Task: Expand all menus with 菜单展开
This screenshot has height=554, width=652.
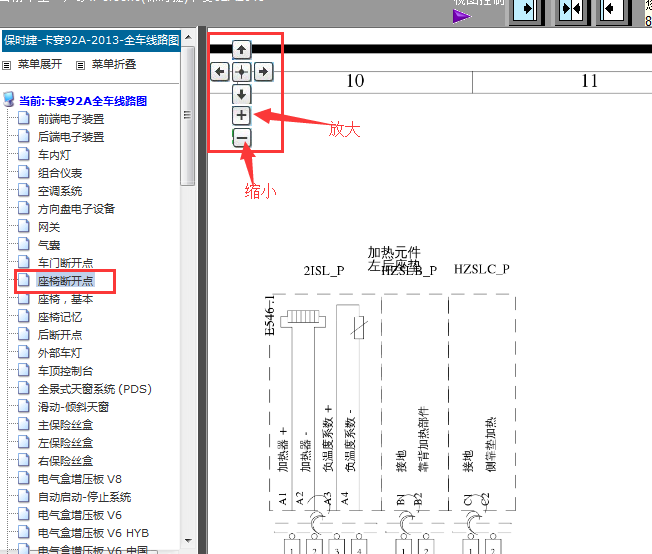Action: pos(40,64)
